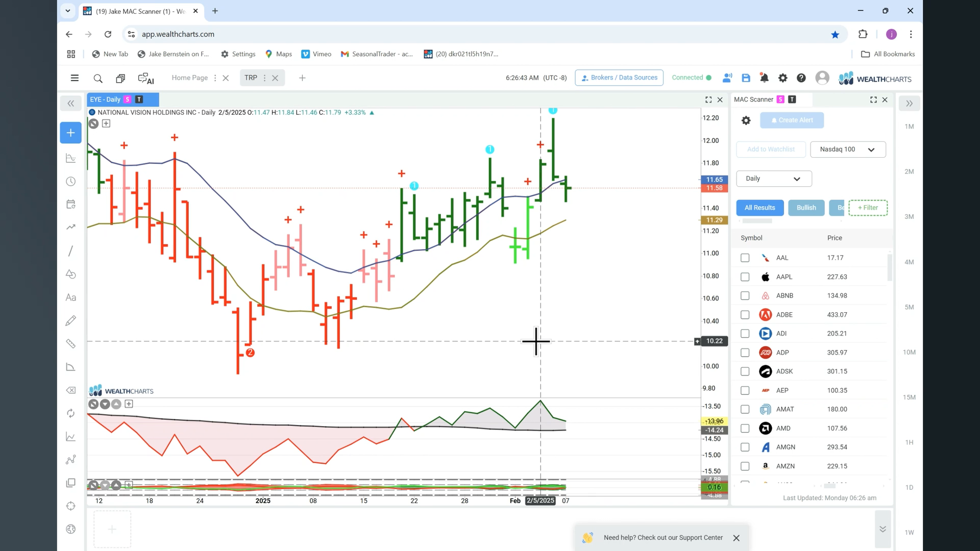Open the symbol search magnifier
980x551 pixels.
(x=98, y=78)
